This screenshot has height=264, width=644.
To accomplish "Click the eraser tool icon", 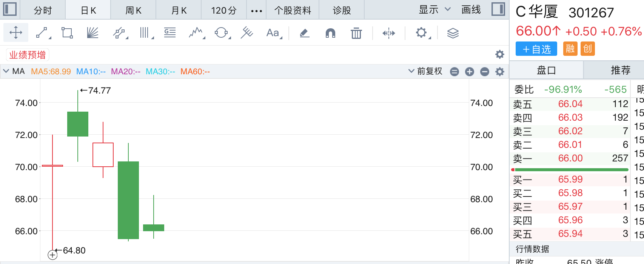I will 304,33.
